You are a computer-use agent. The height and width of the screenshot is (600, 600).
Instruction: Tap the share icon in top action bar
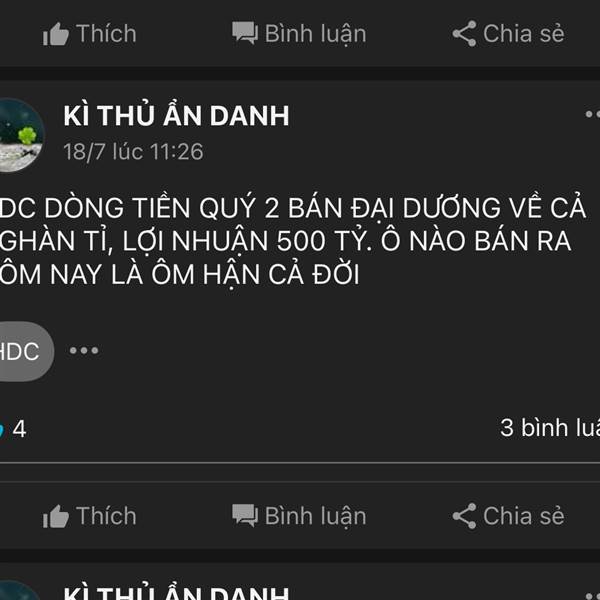pos(464,34)
